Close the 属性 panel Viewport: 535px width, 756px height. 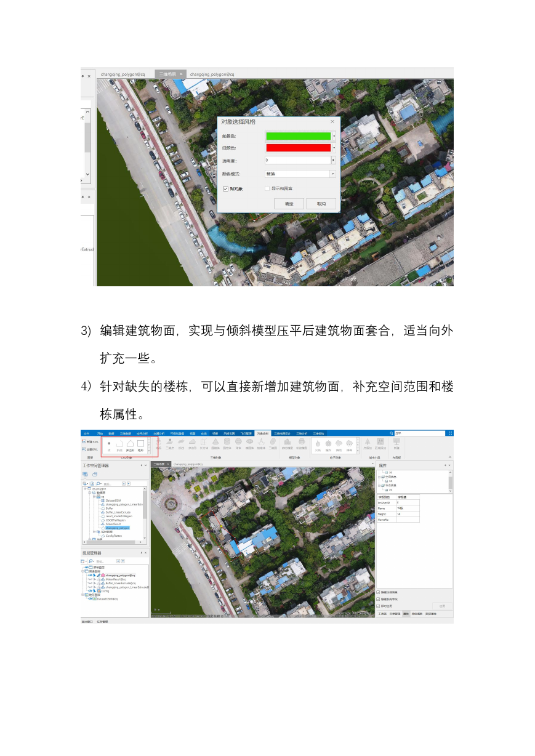coord(450,466)
